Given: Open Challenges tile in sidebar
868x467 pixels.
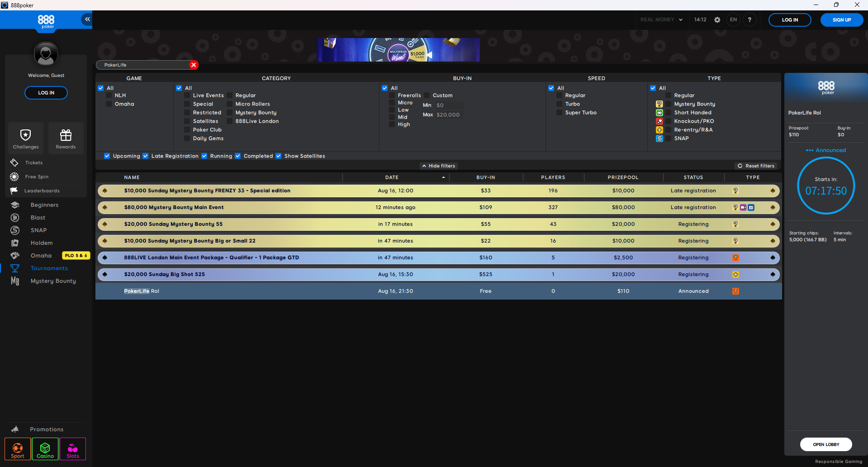Looking at the screenshot, I should [x=26, y=138].
